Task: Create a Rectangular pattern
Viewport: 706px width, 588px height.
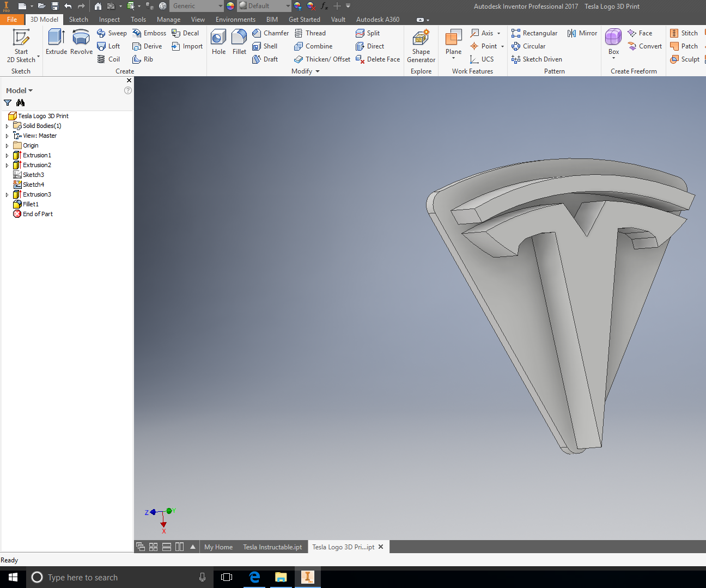Action: [534, 33]
